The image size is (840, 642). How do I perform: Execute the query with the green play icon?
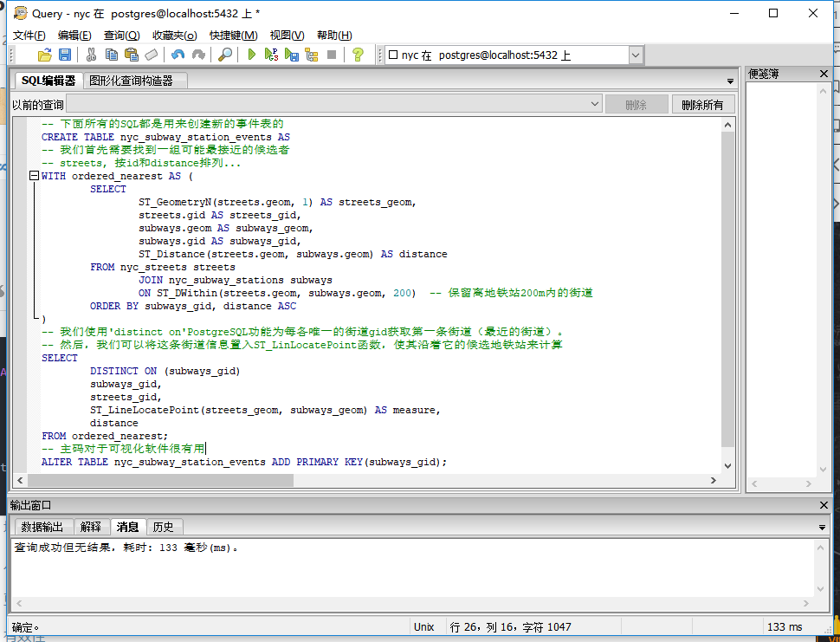251,55
